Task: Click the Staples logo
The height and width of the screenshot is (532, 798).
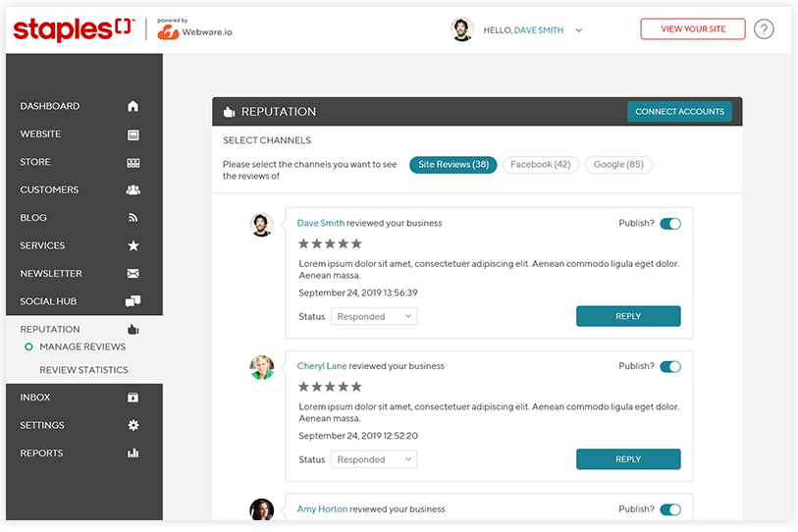Action: (75, 29)
